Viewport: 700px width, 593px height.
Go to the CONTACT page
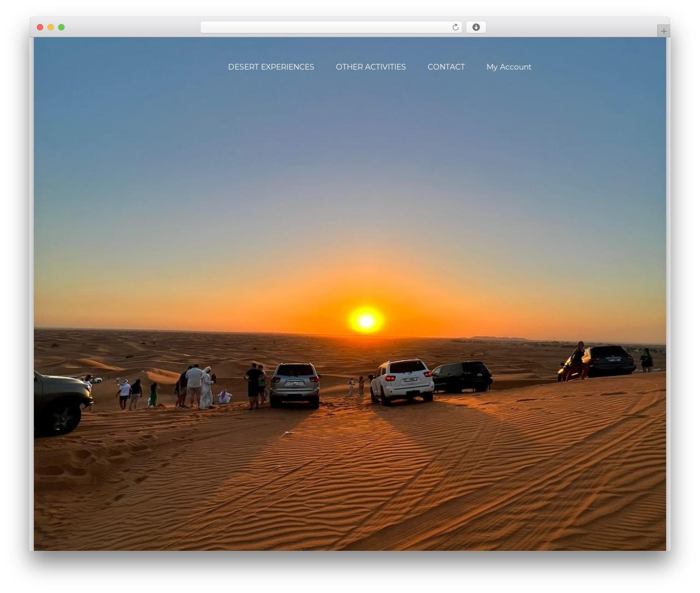[x=446, y=67]
